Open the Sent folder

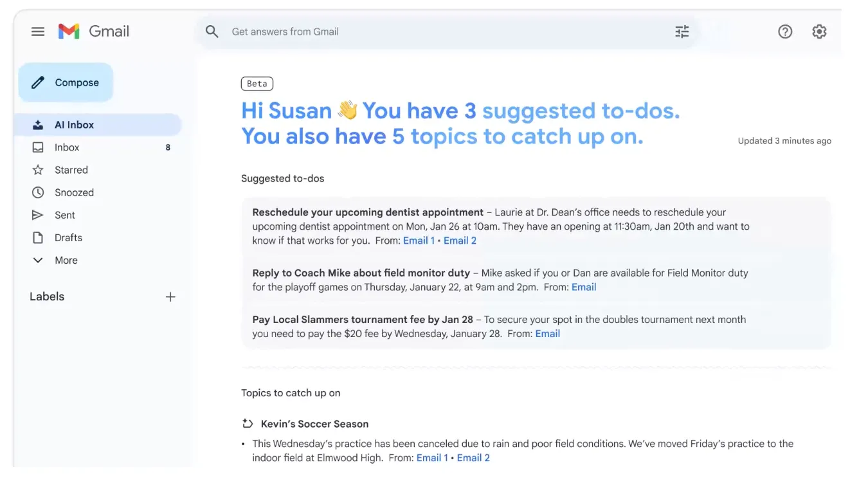pos(64,215)
